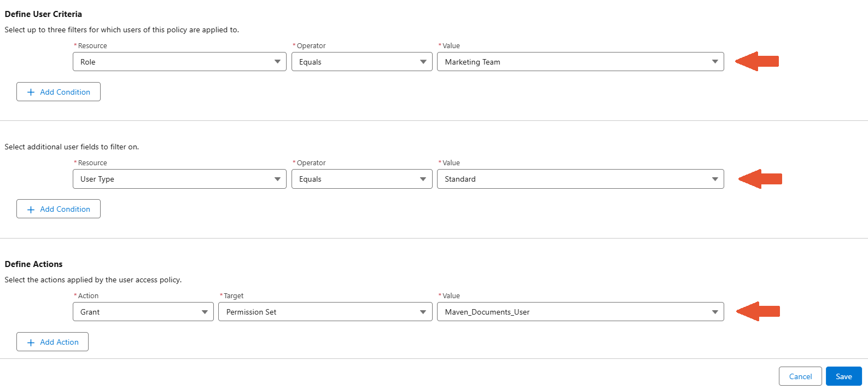Open the User Type resource dropdown

click(x=179, y=179)
